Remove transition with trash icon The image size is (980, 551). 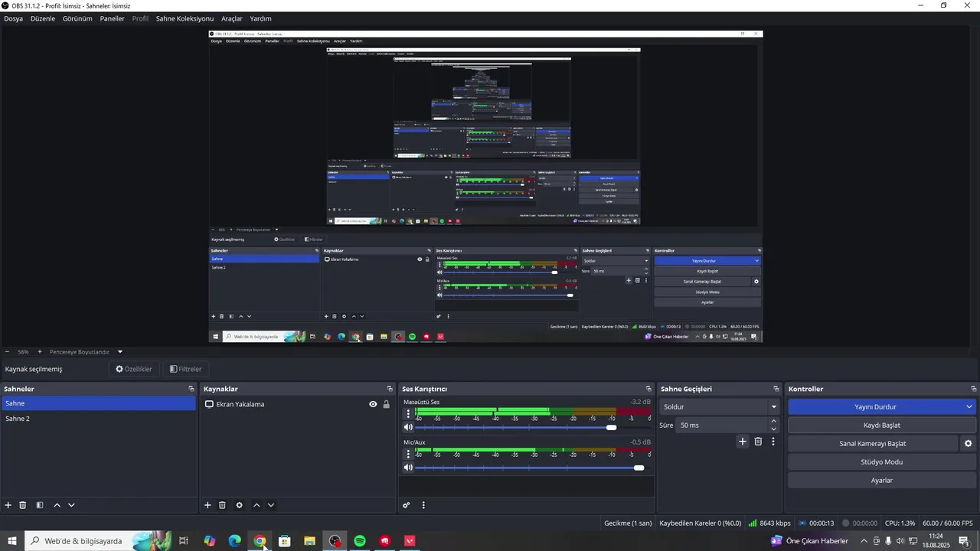click(758, 442)
